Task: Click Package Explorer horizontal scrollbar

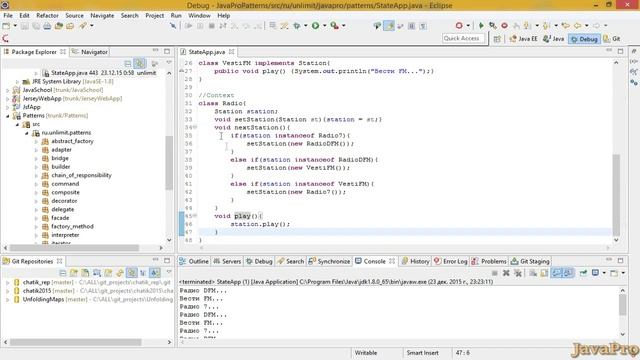Action: point(74,248)
